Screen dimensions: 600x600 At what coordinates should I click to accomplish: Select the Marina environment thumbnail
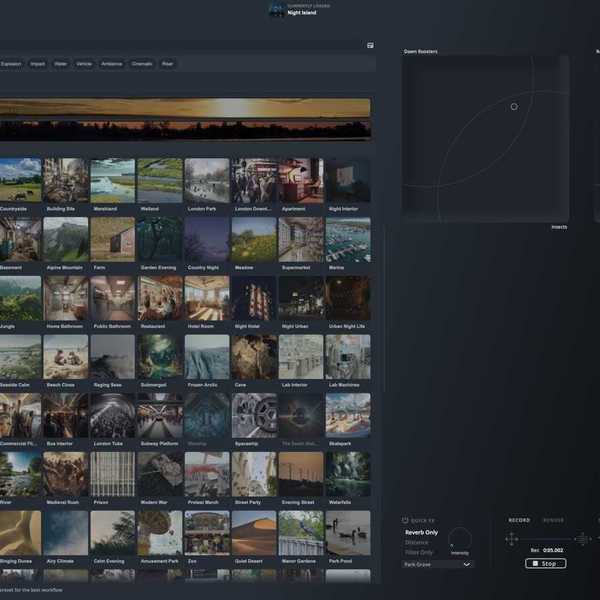tap(348, 239)
